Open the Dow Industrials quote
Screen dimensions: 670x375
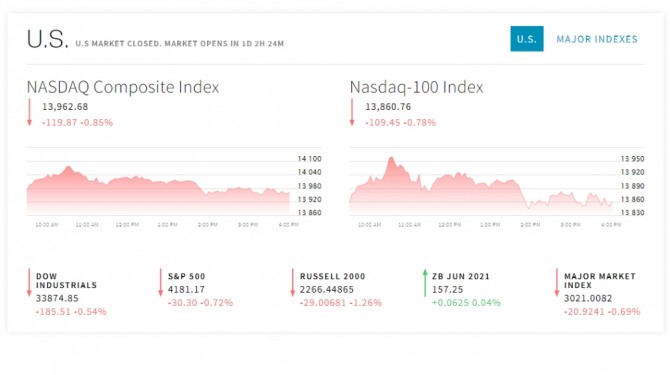pyautogui.click(x=66, y=281)
